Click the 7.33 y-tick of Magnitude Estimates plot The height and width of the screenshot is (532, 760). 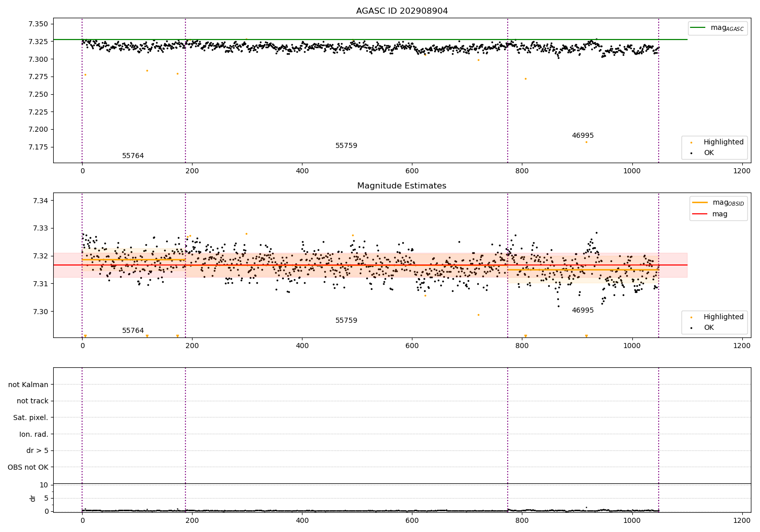40,228
